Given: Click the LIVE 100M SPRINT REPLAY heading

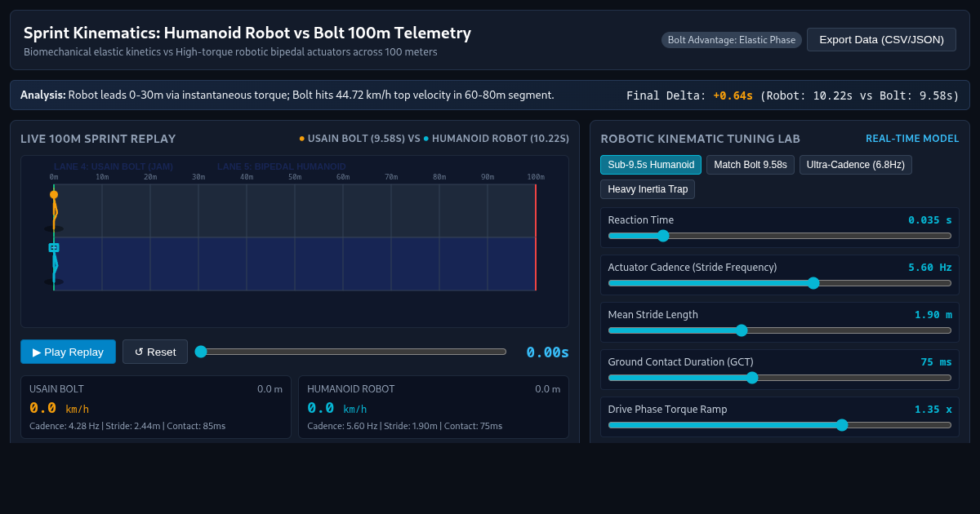Looking at the screenshot, I should click(98, 139).
